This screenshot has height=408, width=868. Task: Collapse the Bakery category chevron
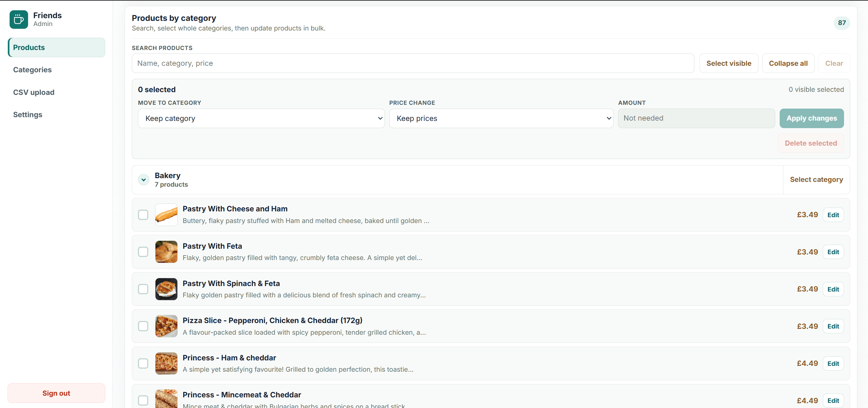pos(144,180)
